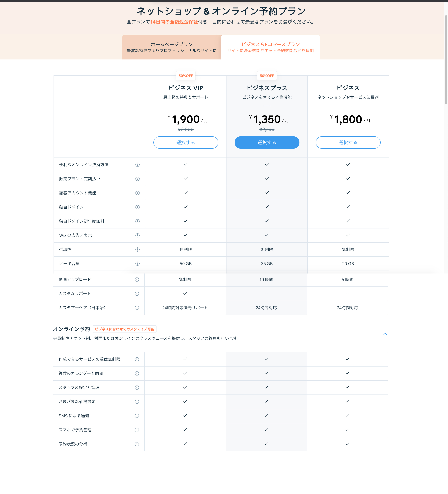Show info for スタッフの設定と管理
The height and width of the screenshot is (494, 448).
(137, 388)
